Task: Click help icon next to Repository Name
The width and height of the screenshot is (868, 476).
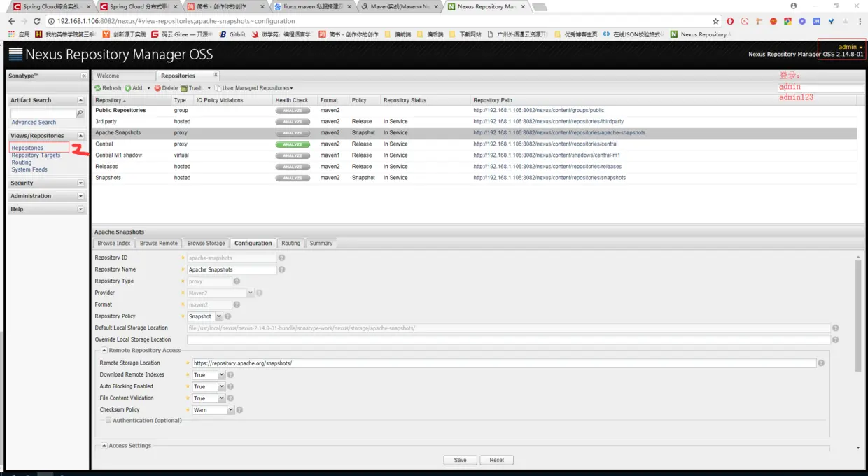Action: (282, 269)
